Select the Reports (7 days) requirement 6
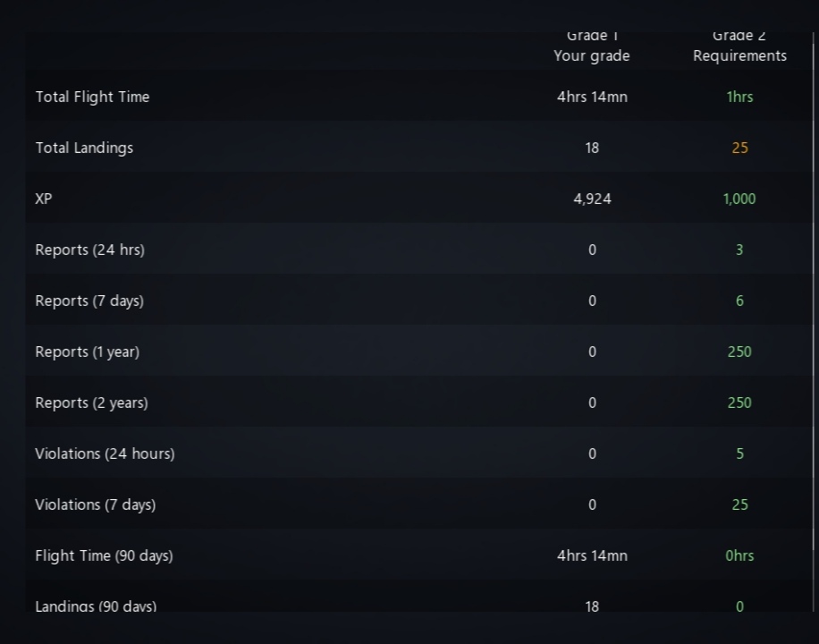Screen dimensions: 819x644 click(739, 301)
